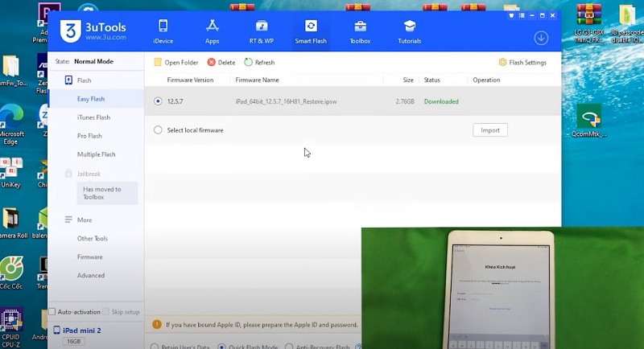Click the 3uTools logo

(93, 31)
